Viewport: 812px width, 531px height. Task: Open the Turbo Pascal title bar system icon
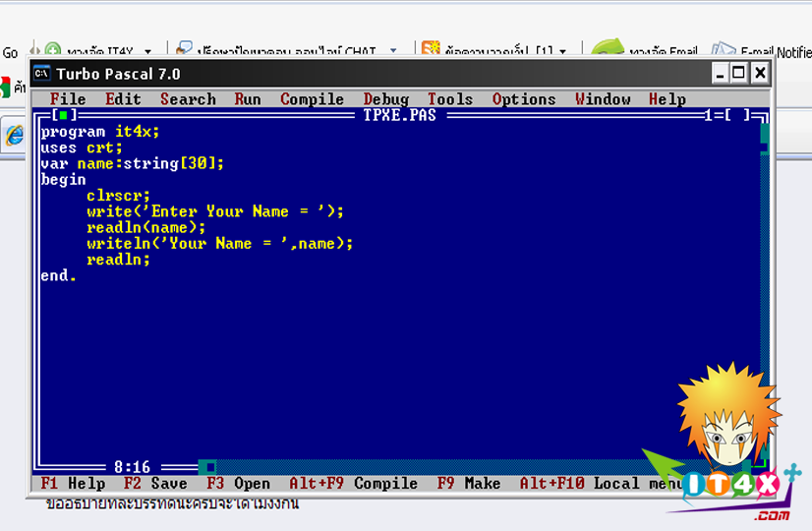[42, 74]
